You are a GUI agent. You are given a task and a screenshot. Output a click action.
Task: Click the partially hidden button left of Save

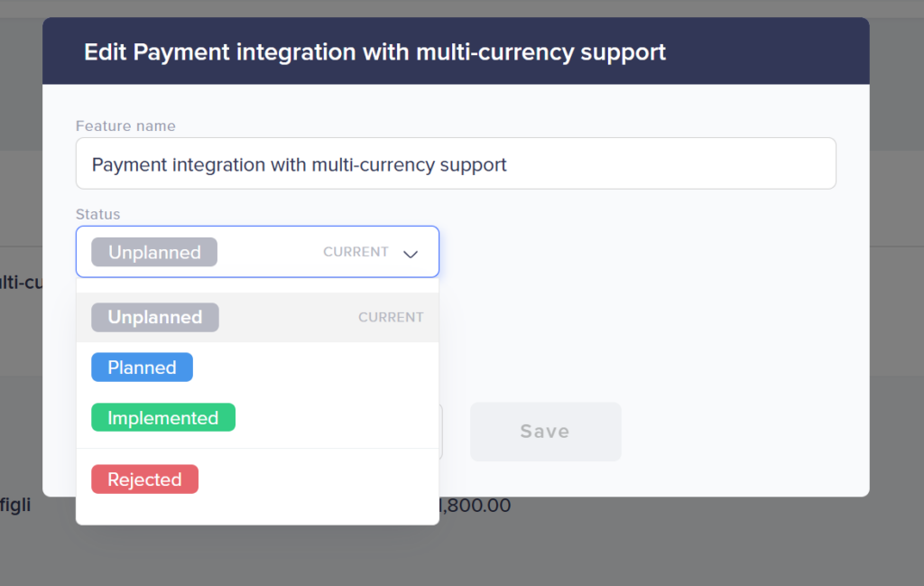[x=441, y=432]
